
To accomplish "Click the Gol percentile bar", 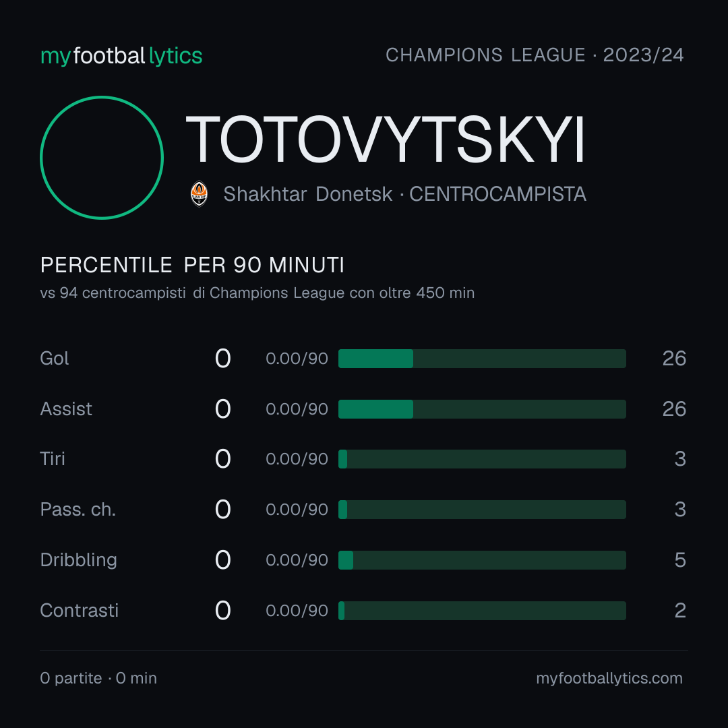I will [482, 359].
